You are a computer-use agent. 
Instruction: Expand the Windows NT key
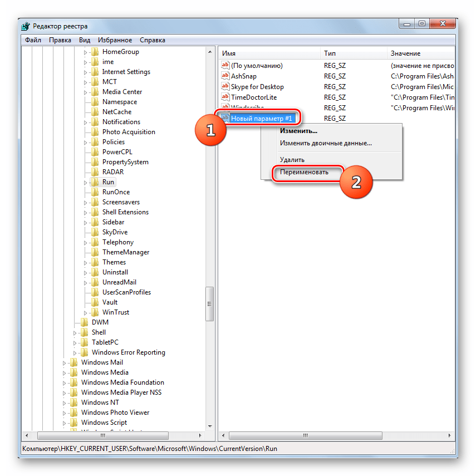tap(64, 403)
